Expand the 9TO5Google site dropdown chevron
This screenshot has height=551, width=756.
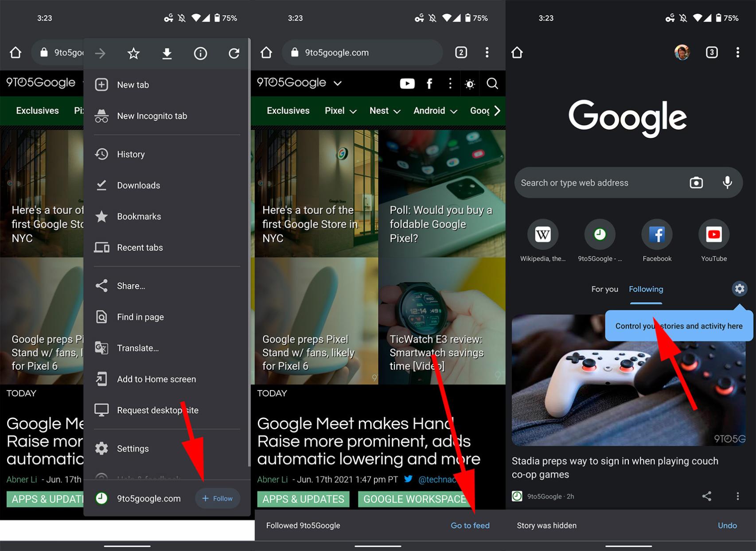(338, 83)
